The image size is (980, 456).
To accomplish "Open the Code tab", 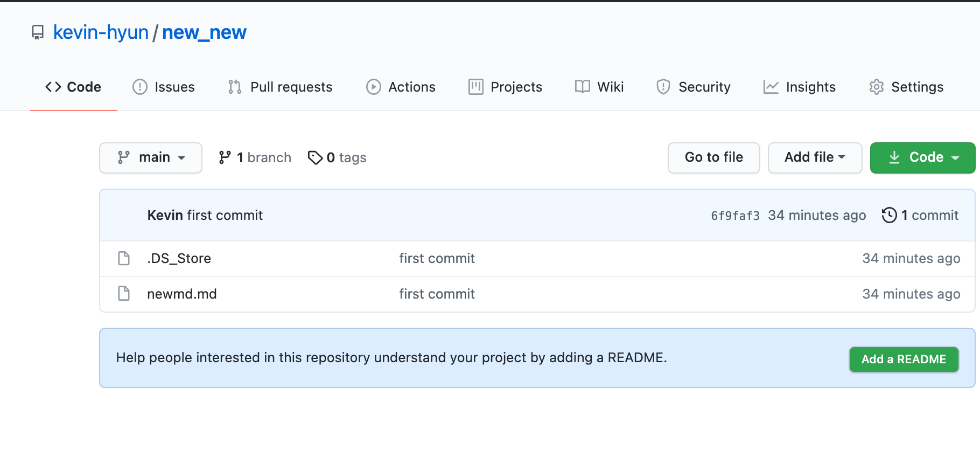I will click(x=73, y=87).
